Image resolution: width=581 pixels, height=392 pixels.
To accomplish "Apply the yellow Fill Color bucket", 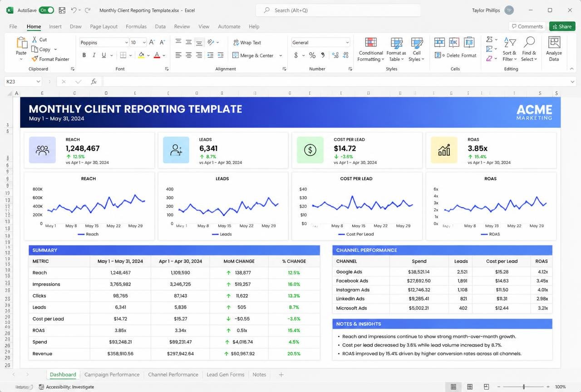I will (x=141, y=55).
